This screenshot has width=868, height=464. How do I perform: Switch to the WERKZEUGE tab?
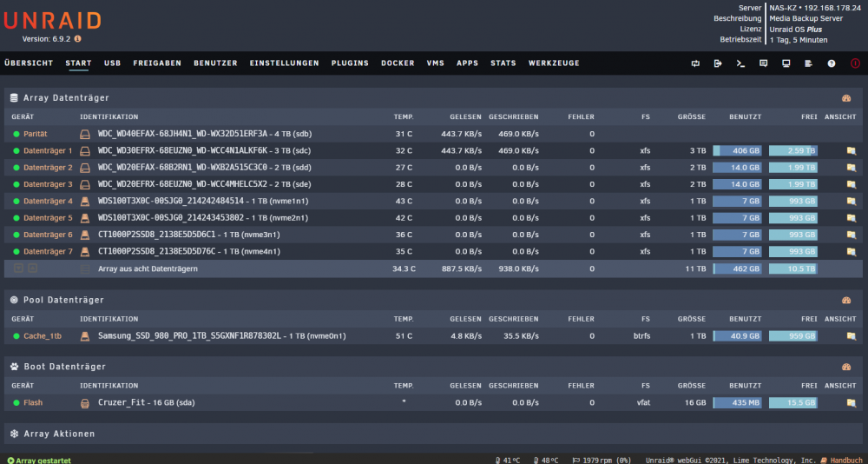554,63
